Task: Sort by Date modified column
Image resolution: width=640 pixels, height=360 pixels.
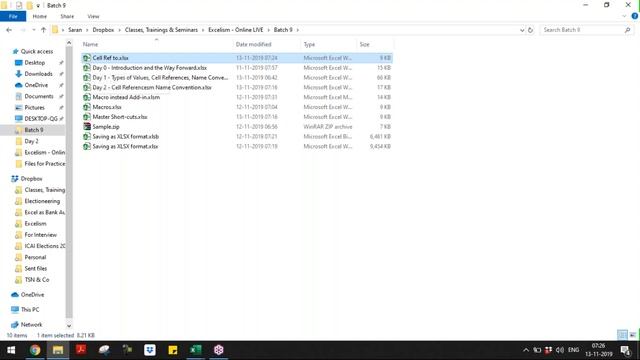Action: point(253,44)
